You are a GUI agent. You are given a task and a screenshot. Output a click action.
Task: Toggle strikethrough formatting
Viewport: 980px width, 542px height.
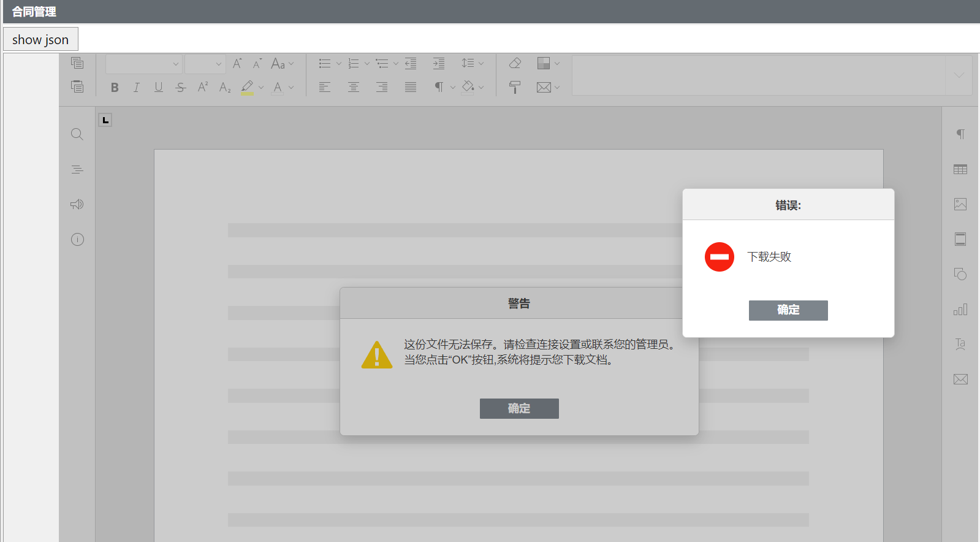(181, 87)
